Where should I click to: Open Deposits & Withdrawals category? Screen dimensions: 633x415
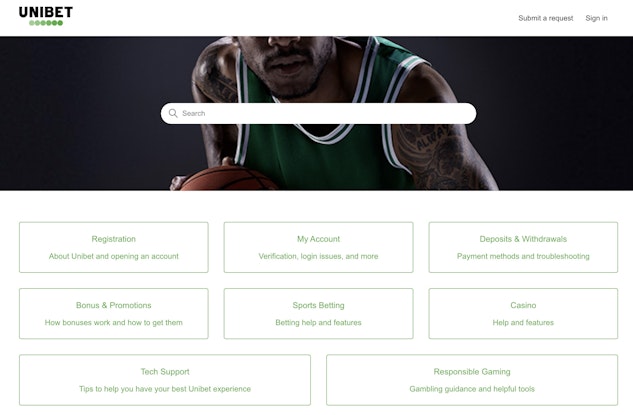point(523,247)
